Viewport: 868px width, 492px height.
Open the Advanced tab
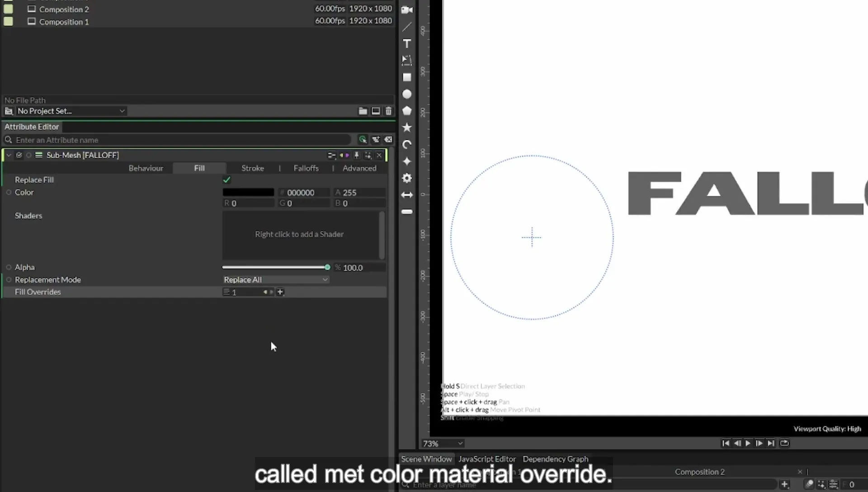click(359, 168)
